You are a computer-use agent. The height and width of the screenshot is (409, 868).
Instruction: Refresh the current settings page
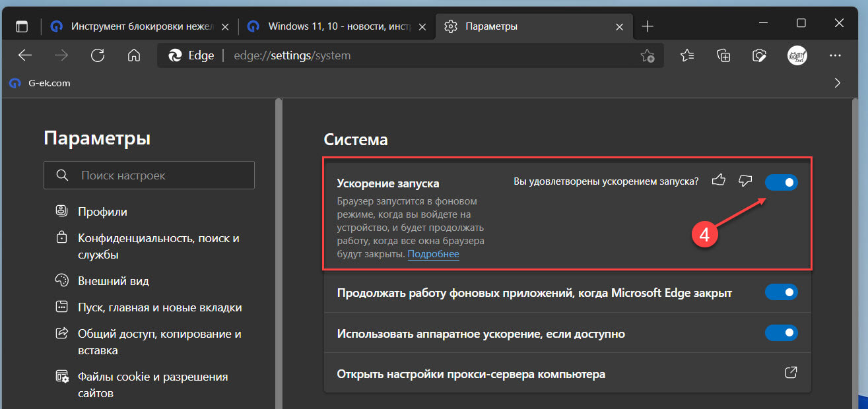(98, 55)
